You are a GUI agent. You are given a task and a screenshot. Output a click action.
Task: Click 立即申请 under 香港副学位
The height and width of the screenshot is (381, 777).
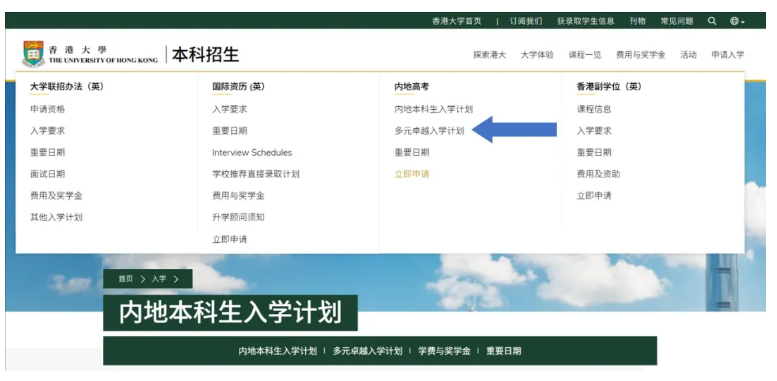tap(594, 196)
